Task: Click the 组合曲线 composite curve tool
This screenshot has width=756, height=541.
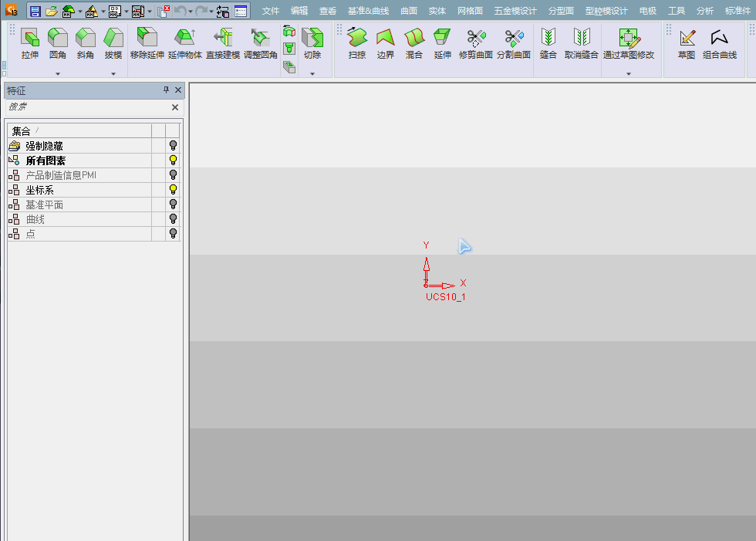Action: [x=719, y=44]
